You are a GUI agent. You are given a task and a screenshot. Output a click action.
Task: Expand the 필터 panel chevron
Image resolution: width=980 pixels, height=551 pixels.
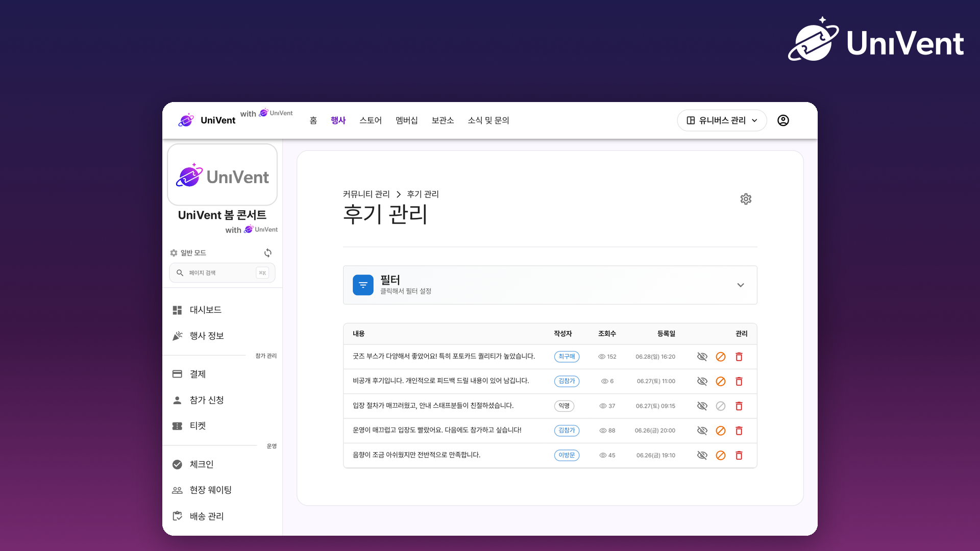point(740,285)
